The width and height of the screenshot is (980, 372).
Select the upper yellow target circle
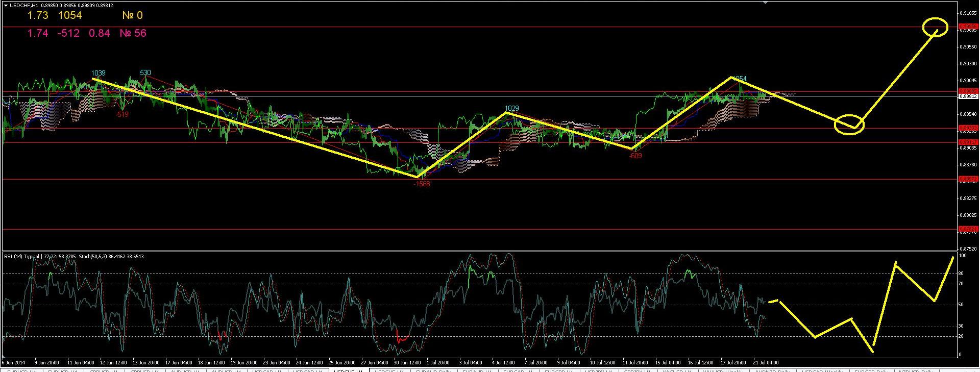point(935,27)
